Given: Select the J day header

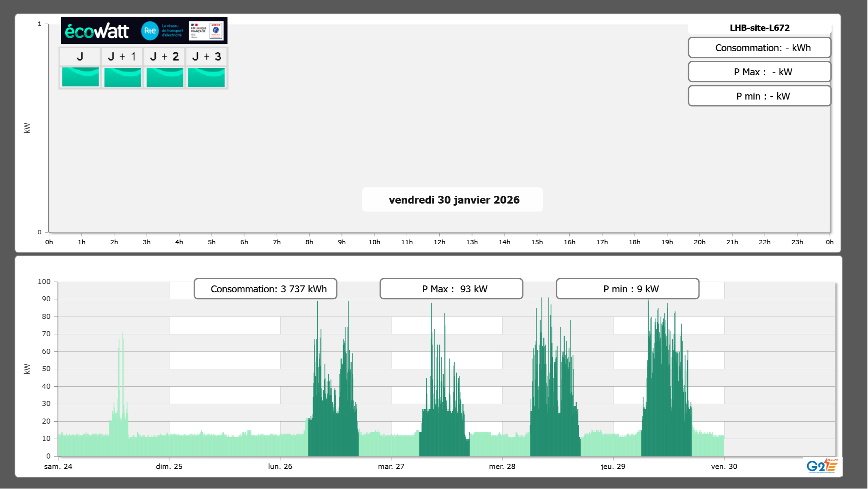Looking at the screenshot, I should pos(80,57).
